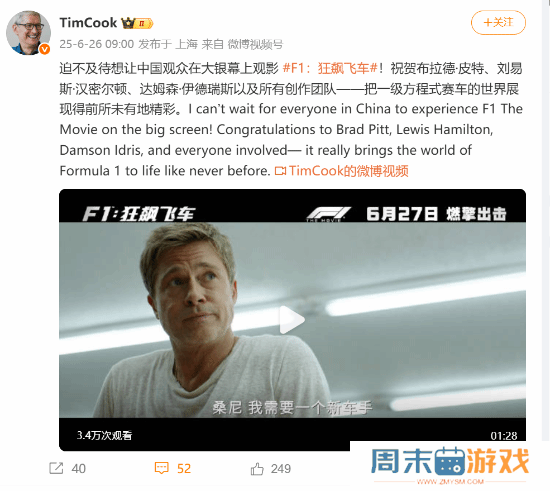Follow TimCook with the +关注 button
The width and height of the screenshot is (550, 491).
[498, 23]
